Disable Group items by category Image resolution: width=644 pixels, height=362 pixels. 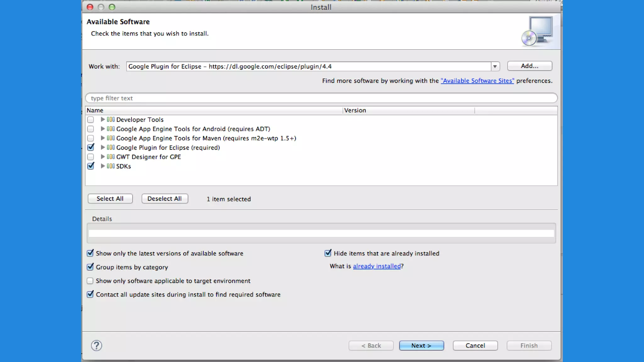[x=90, y=267]
